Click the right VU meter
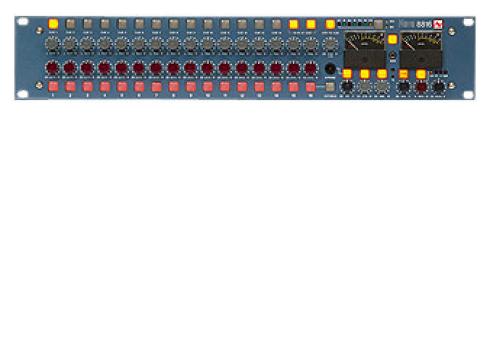The width and height of the screenshot is (490, 362). pos(421,50)
